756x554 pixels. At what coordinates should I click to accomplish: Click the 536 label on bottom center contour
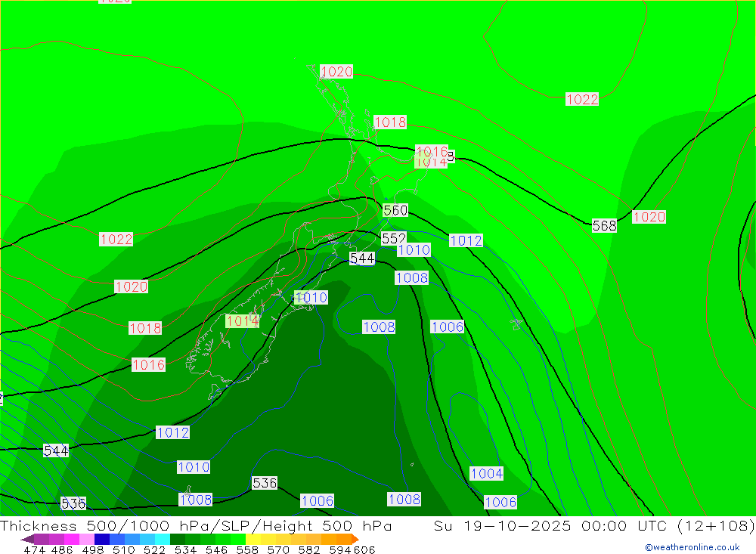pos(265,483)
